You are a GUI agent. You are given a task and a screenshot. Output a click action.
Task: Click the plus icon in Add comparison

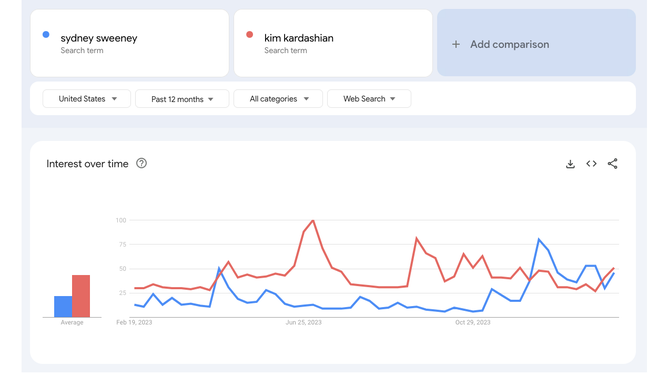click(x=456, y=44)
